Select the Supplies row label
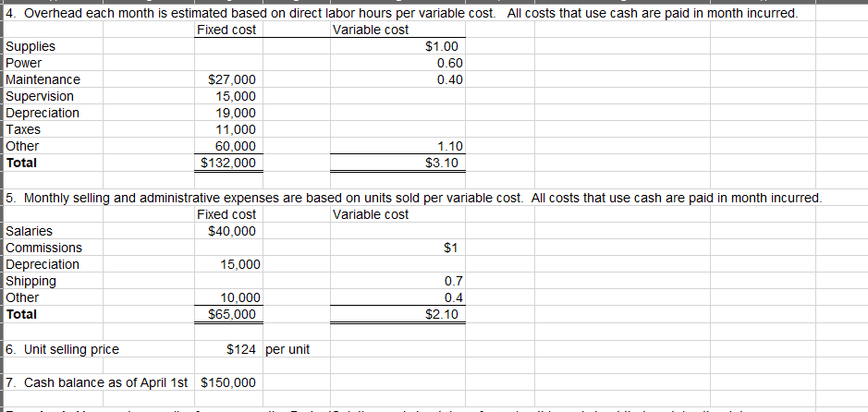The width and height of the screenshot is (868, 412). (x=31, y=47)
